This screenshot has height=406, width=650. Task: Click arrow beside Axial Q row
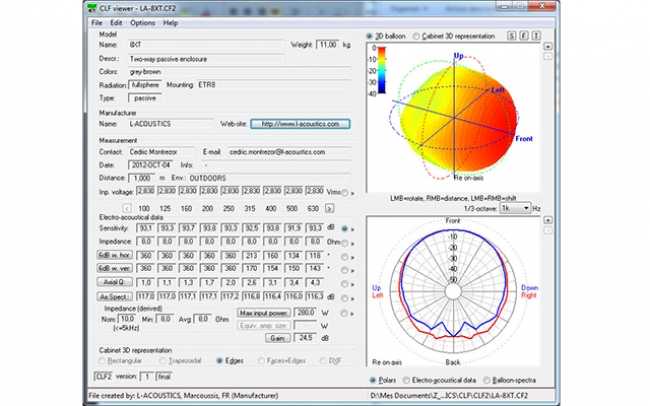pyautogui.click(x=353, y=284)
